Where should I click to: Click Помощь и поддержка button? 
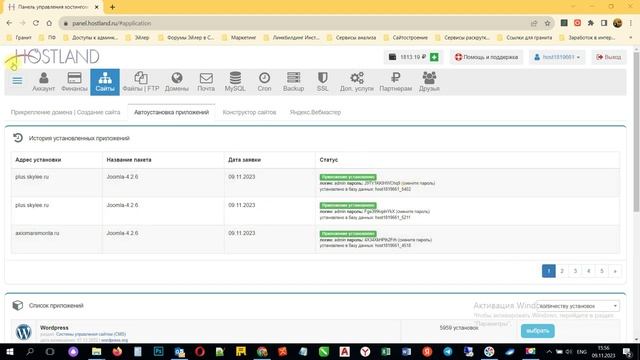pyautogui.click(x=487, y=57)
